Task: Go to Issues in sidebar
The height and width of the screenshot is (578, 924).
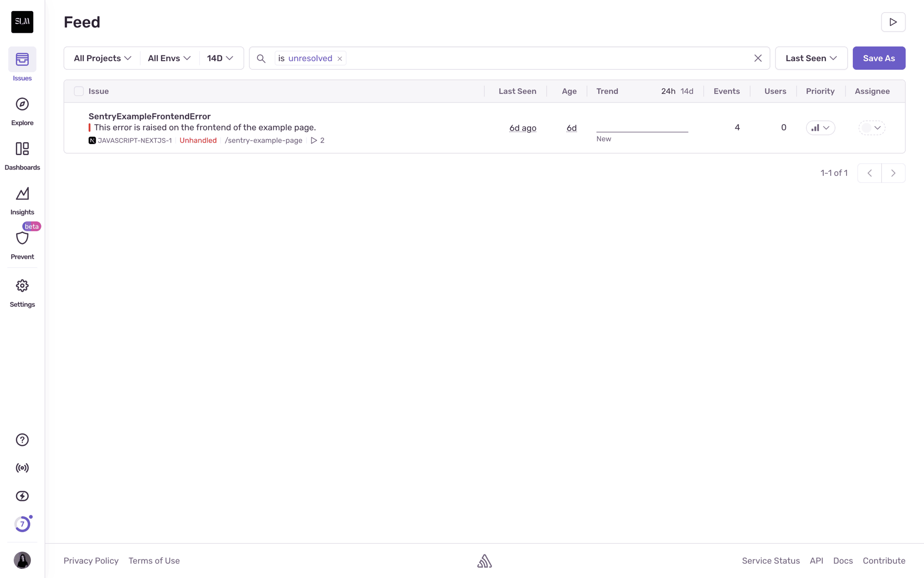Action: coord(22,65)
